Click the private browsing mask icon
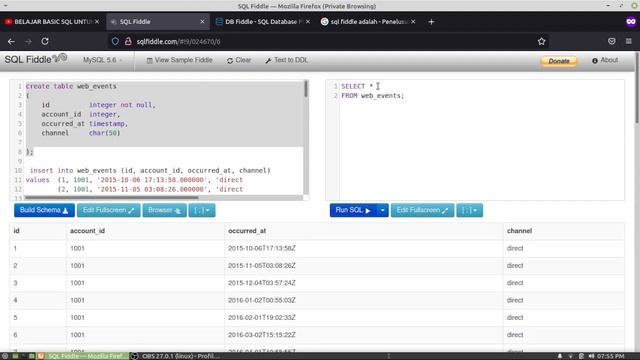 [631, 22]
